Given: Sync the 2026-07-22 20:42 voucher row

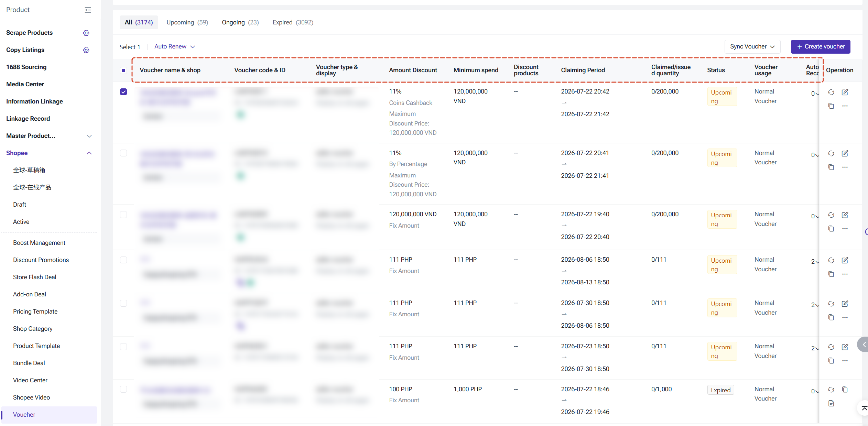Looking at the screenshot, I should [x=831, y=92].
